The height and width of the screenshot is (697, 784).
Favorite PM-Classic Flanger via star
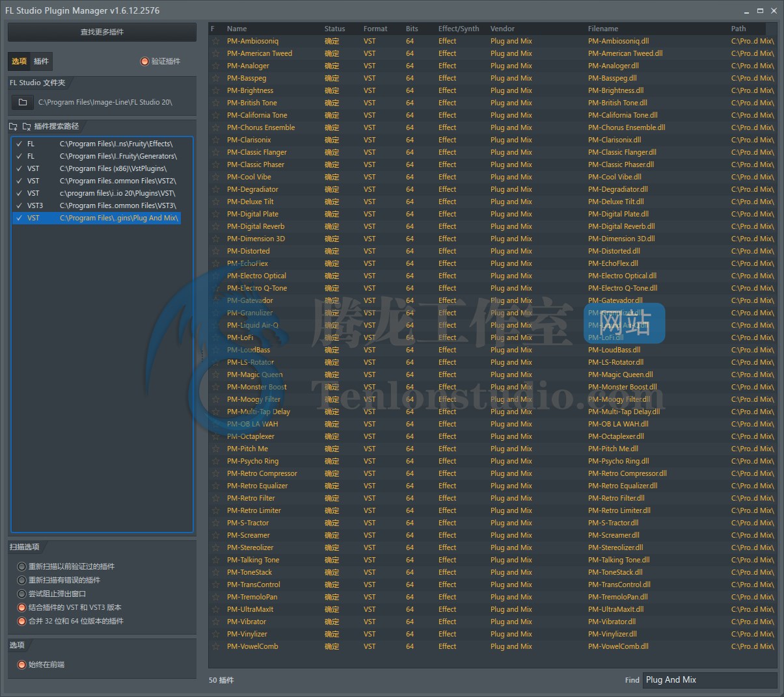coord(215,152)
